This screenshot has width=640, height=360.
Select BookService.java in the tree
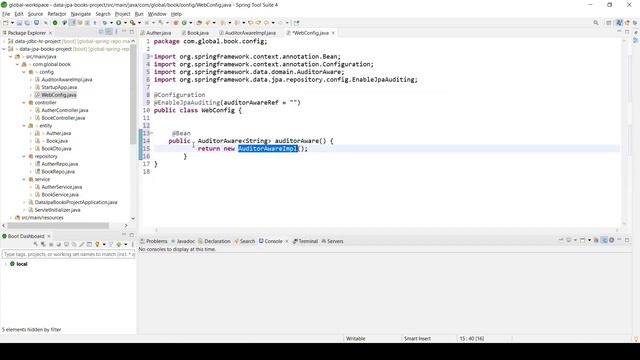pos(60,195)
